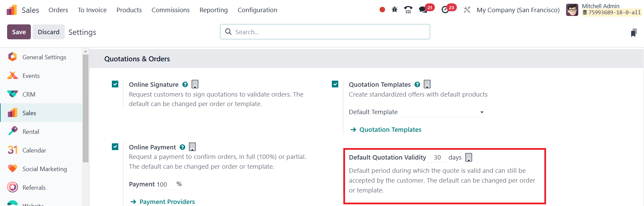This screenshot has width=644, height=206.
Task: Click the Save button
Action: click(x=19, y=32)
